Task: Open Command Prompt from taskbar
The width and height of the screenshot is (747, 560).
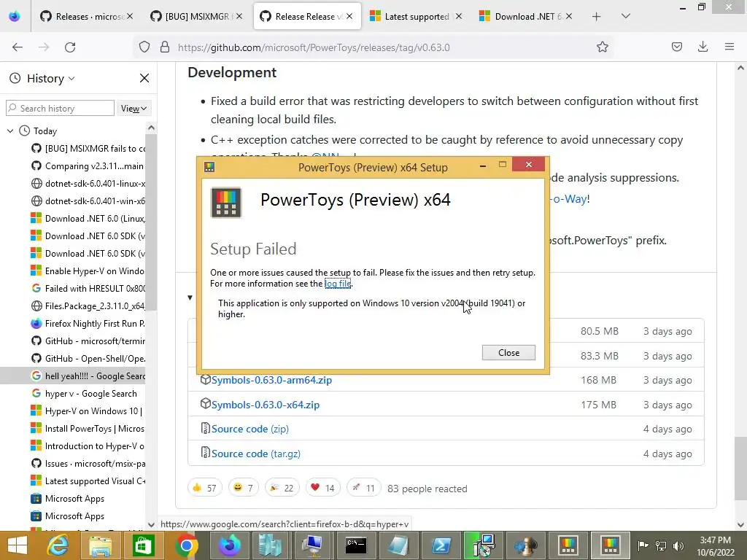Action: coord(356,545)
